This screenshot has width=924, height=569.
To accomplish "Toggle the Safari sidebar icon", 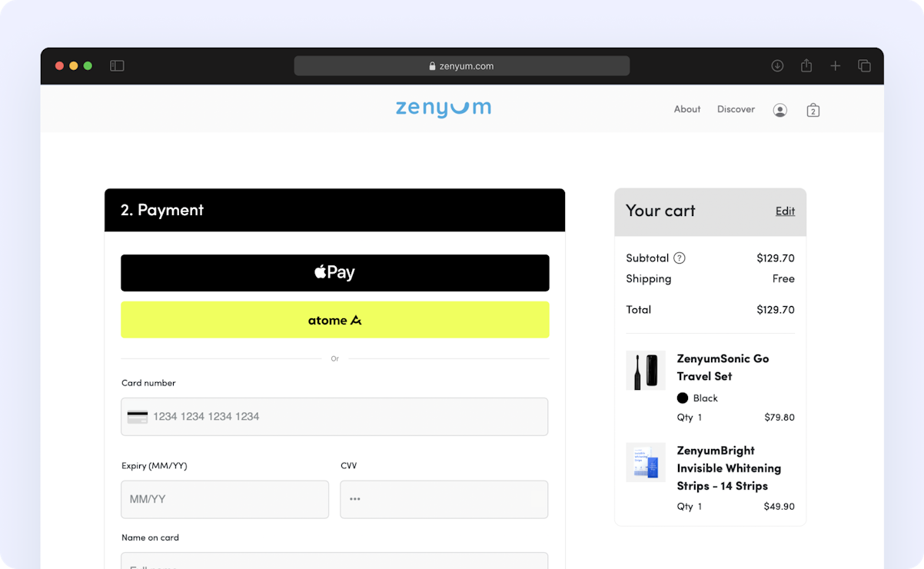I will (x=117, y=66).
